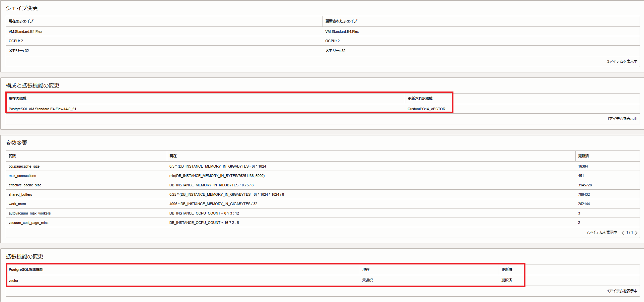Select the vacuum_cost_page_miss variable name
This screenshot has height=302, width=644.
[28, 223]
